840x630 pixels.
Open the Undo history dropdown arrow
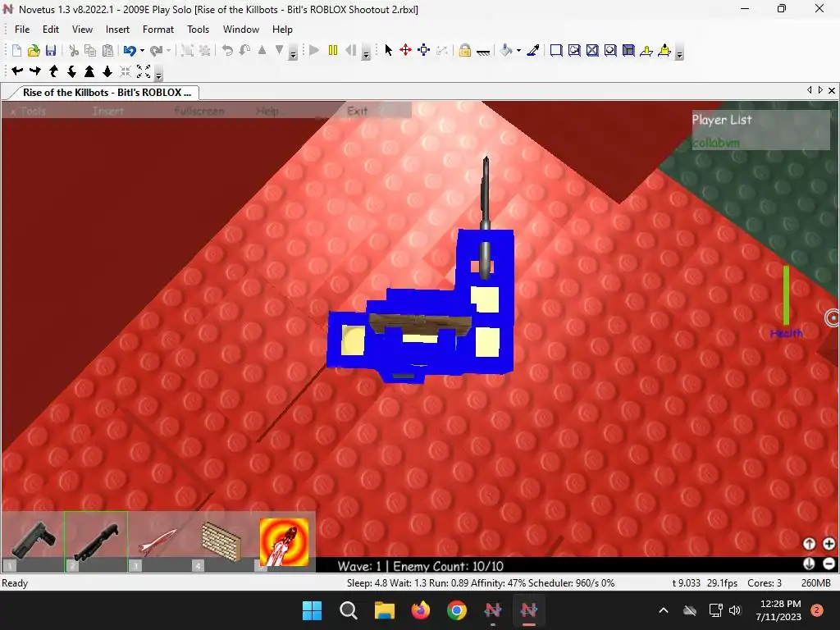click(142, 51)
